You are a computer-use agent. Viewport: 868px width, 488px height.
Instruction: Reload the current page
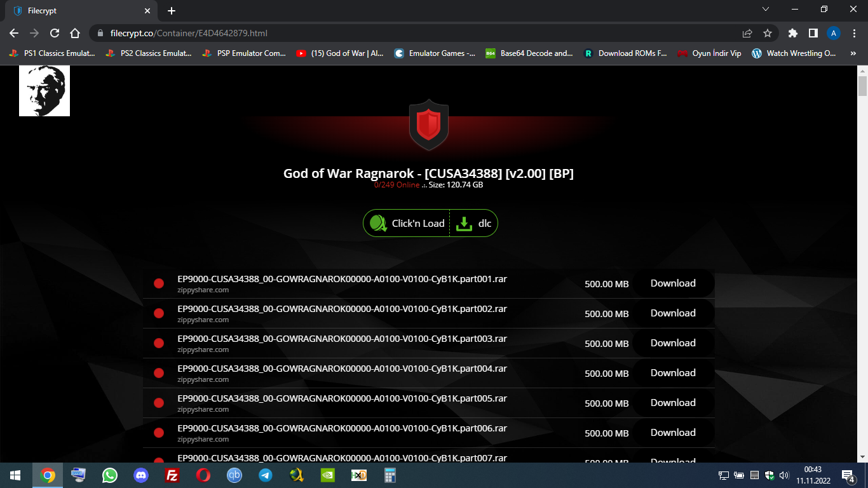coord(55,33)
